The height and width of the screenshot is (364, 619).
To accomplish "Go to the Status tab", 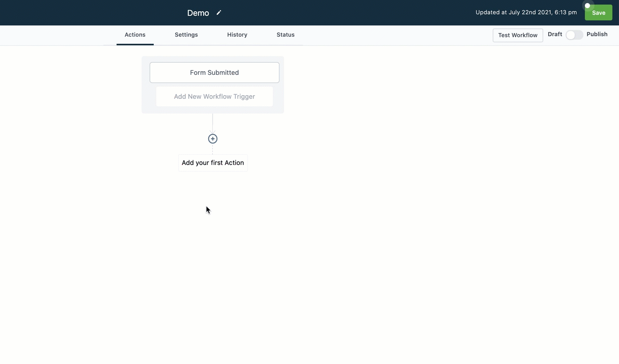I will click(x=286, y=35).
